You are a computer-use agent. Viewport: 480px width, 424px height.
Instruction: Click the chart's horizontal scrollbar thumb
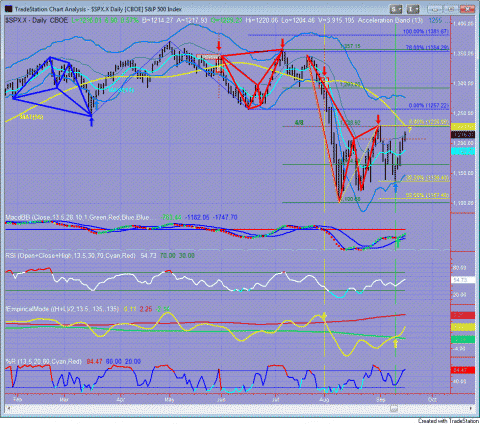(394, 408)
